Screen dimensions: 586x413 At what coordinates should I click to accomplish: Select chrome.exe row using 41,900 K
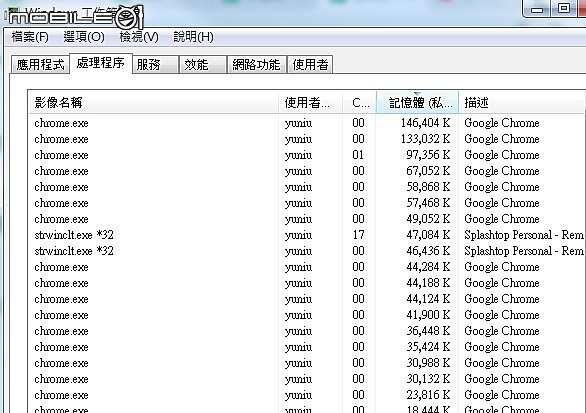(306, 315)
